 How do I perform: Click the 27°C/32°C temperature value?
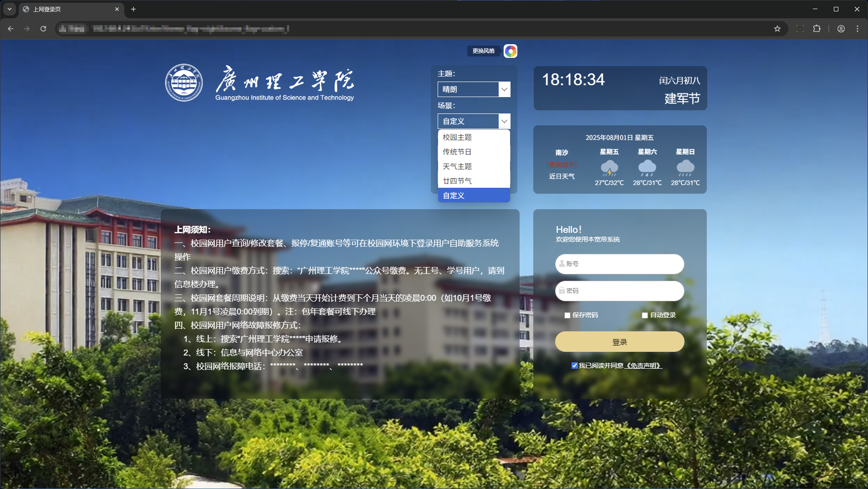[x=609, y=183]
